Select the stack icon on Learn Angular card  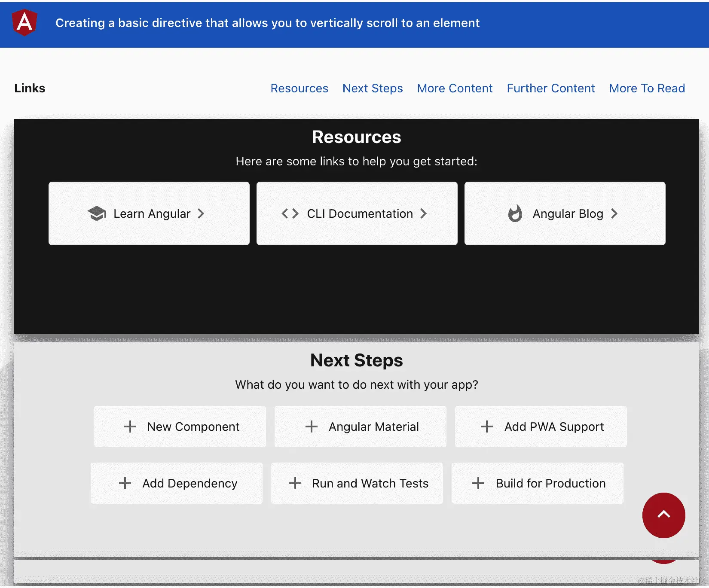click(97, 213)
